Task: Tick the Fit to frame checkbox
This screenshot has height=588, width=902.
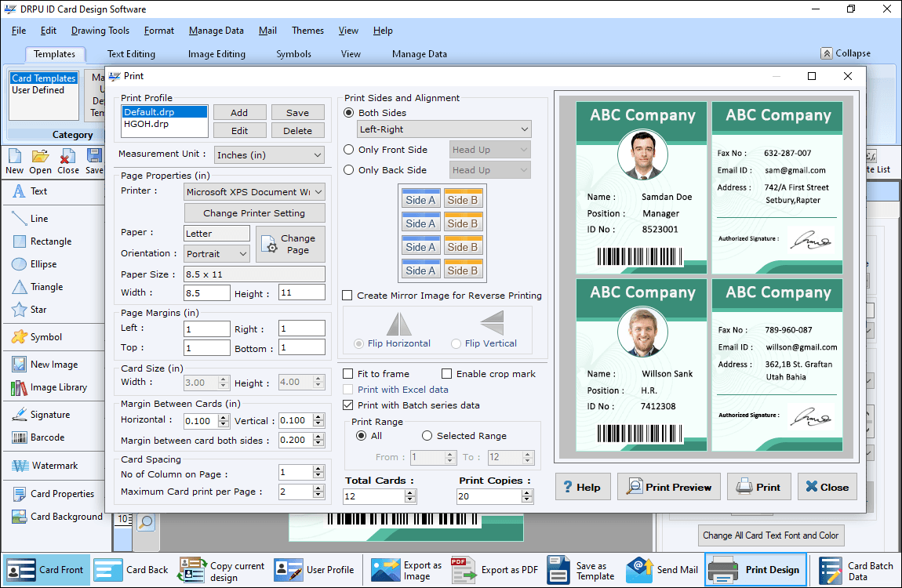Action: point(348,374)
